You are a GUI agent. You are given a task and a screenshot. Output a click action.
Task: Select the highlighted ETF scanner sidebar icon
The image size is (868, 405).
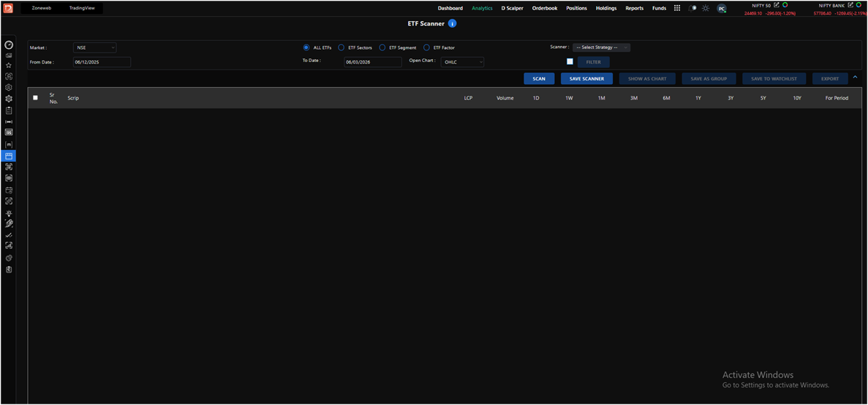coord(8,156)
